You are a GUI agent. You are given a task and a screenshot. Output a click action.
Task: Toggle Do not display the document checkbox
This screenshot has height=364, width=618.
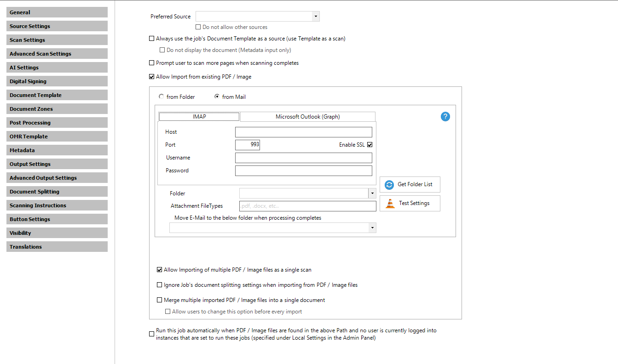[162, 50]
